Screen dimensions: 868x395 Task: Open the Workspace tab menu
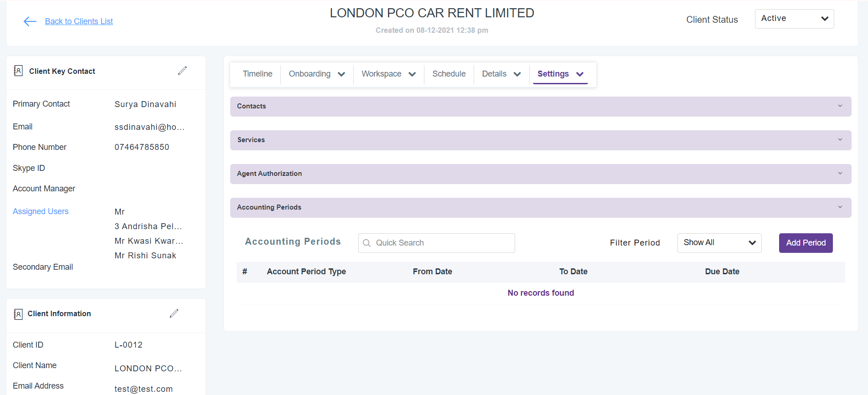point(389,74)
